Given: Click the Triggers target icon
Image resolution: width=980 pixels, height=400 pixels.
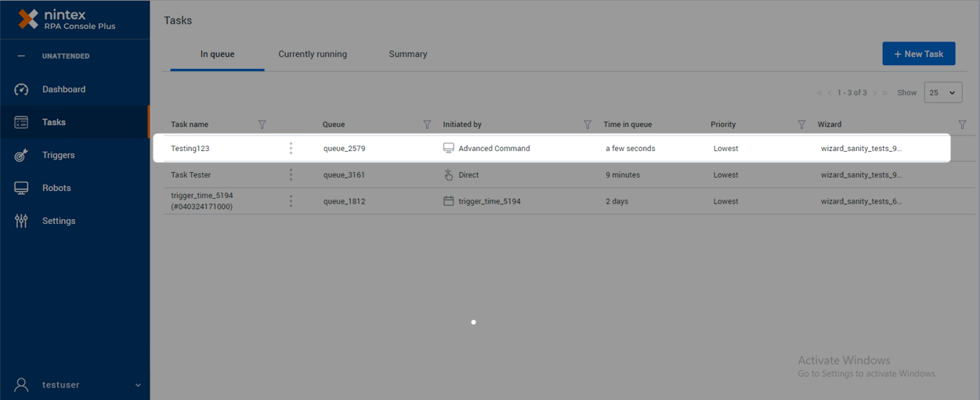Looking at the screenshot, I should coord(21,155).
